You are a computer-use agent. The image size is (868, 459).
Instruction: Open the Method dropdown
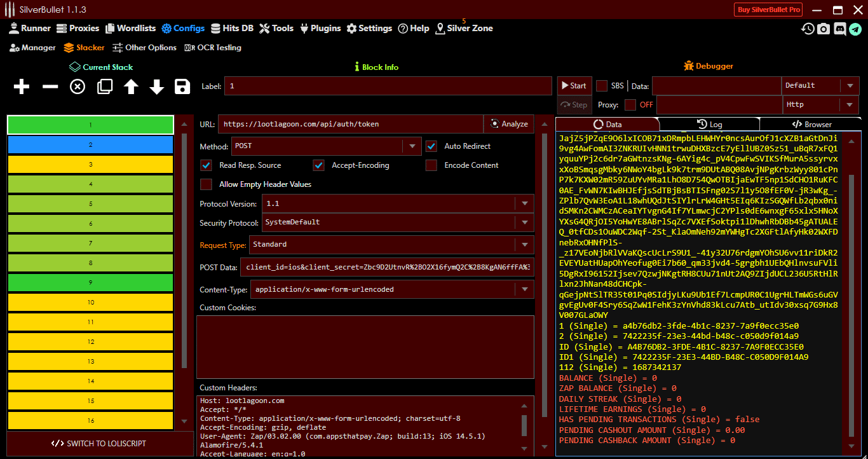click(412, 146)
